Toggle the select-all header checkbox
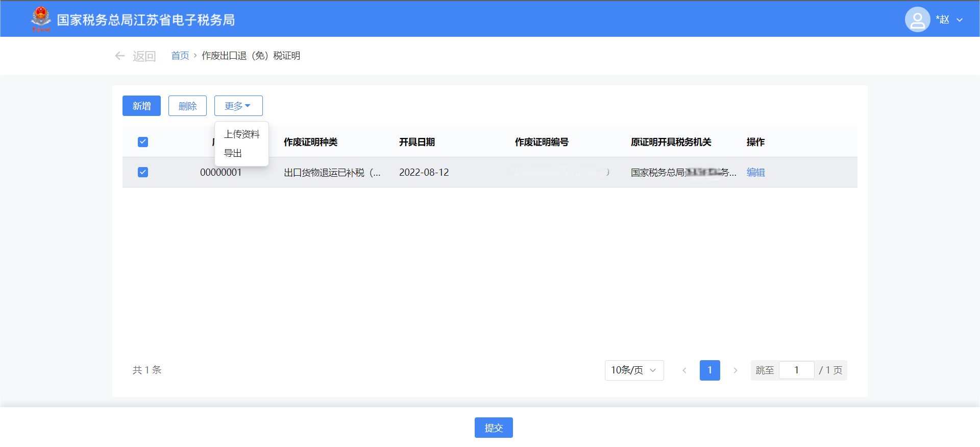Viewport: 980px width, 447px height. click(x=143, y=142)
